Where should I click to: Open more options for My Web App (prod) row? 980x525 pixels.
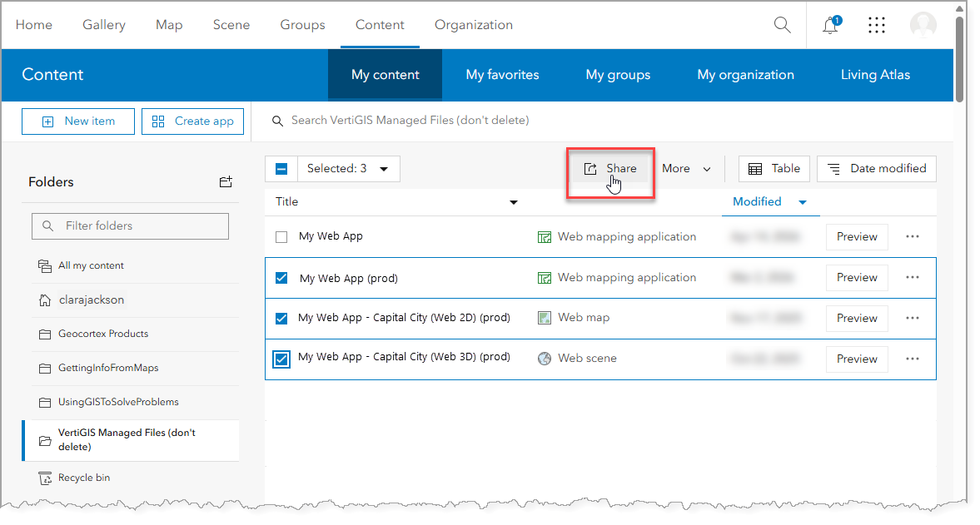[x=913, y=277]
